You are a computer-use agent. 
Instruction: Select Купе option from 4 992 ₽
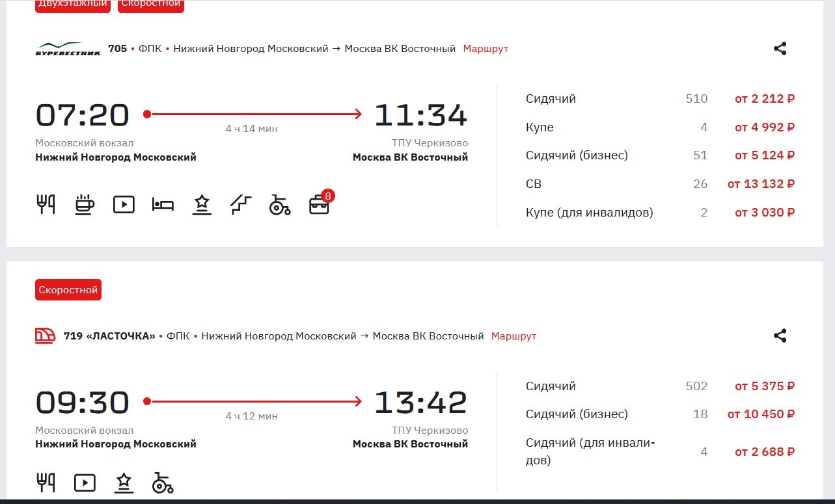tap(765, 127)
